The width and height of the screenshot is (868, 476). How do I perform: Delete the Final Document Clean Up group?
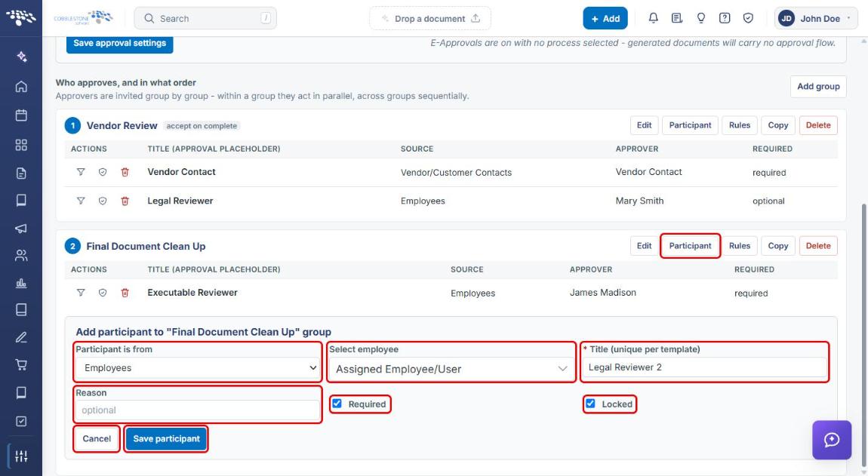tap(818, 246)
